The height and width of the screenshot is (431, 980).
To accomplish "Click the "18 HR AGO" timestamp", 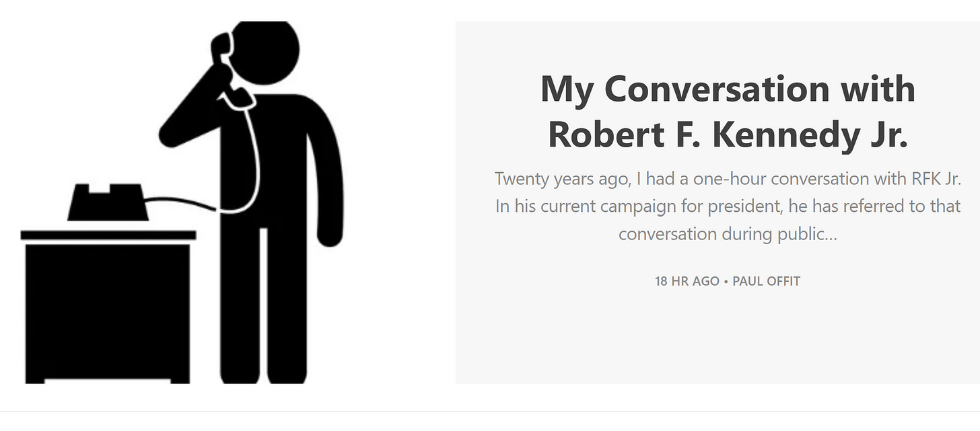I will point(687,281).
